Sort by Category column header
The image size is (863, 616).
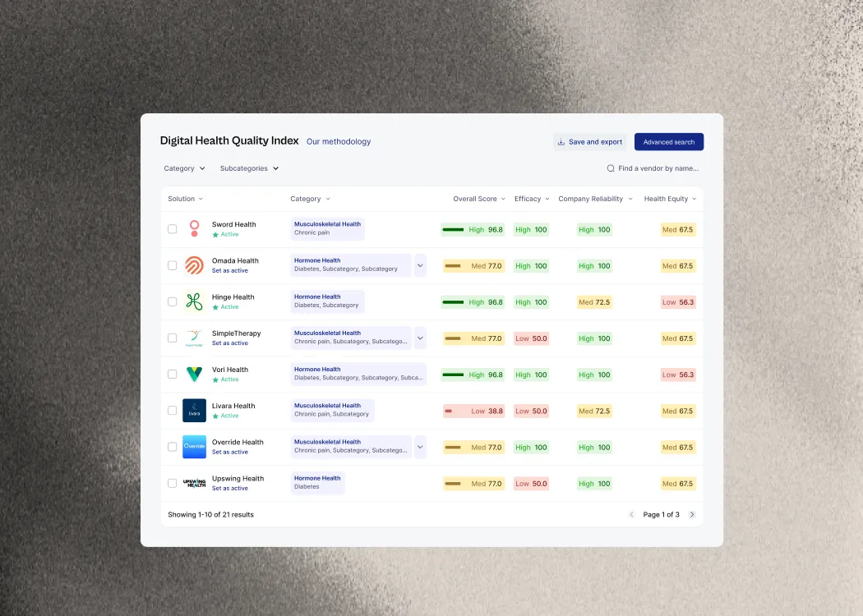pos(311,199)
